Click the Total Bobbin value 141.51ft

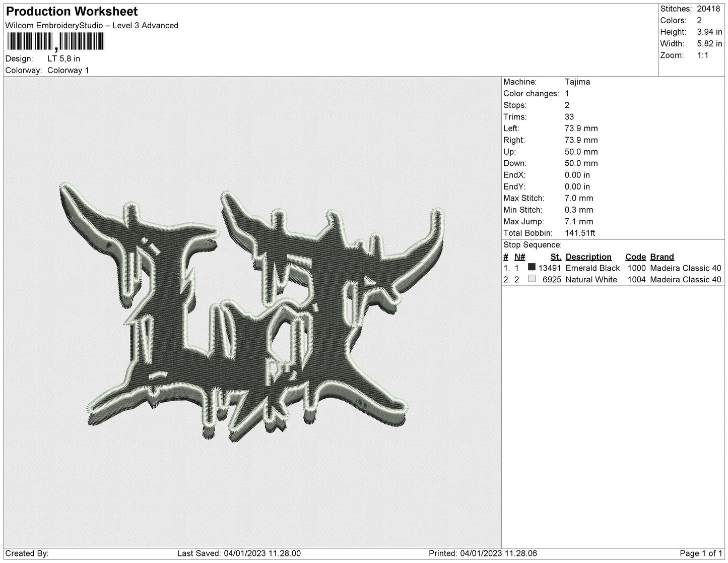[580, 233]
